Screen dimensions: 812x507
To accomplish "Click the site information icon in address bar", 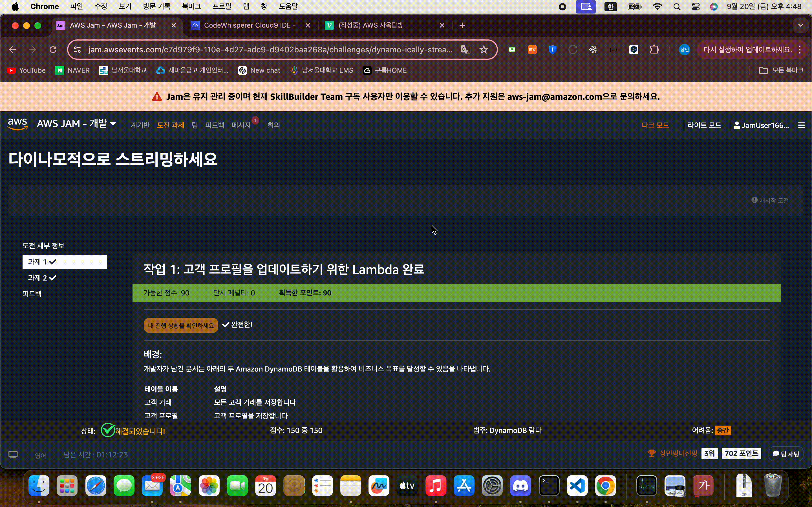I will tap(77, 50).
